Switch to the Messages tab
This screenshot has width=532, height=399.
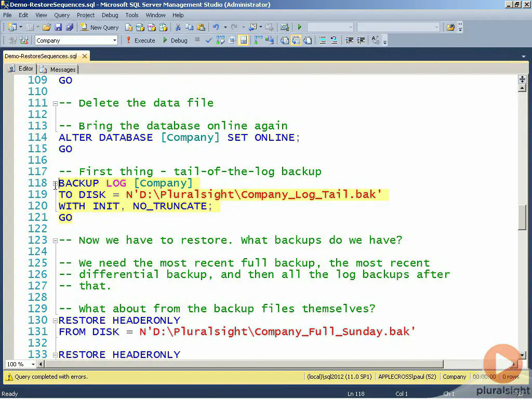coord(59,69)
